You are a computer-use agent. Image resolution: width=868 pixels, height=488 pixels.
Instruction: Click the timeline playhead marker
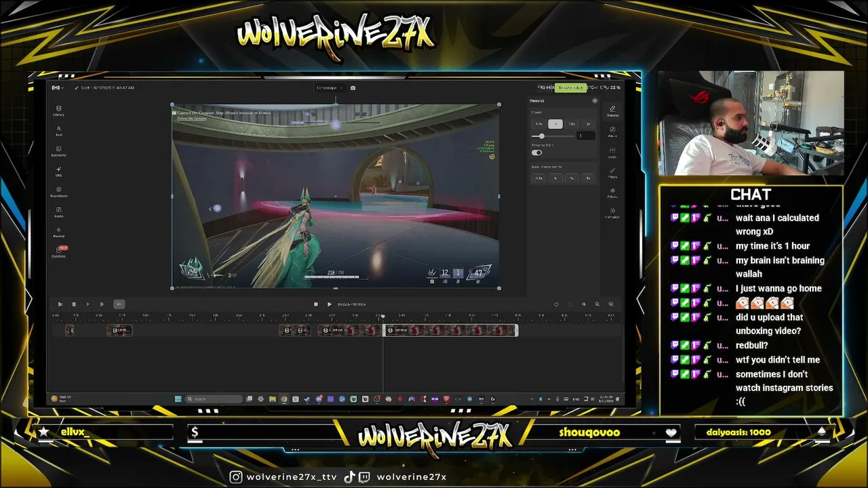[383, 317]
